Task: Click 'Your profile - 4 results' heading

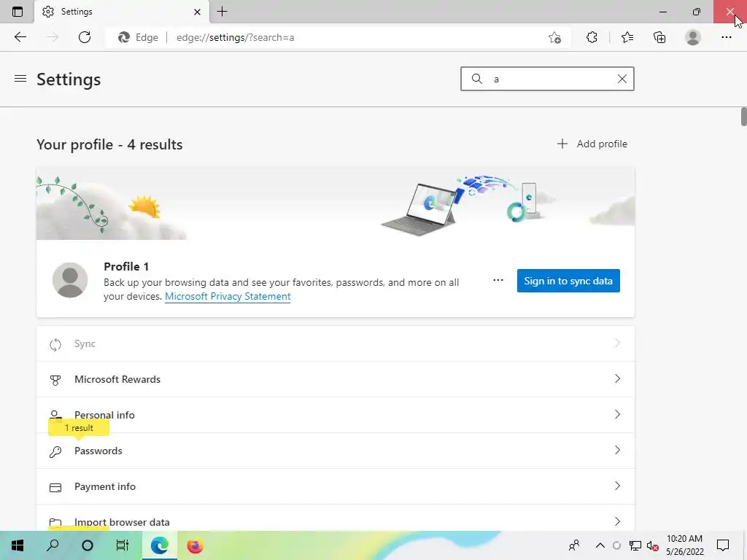Action: 109,144
